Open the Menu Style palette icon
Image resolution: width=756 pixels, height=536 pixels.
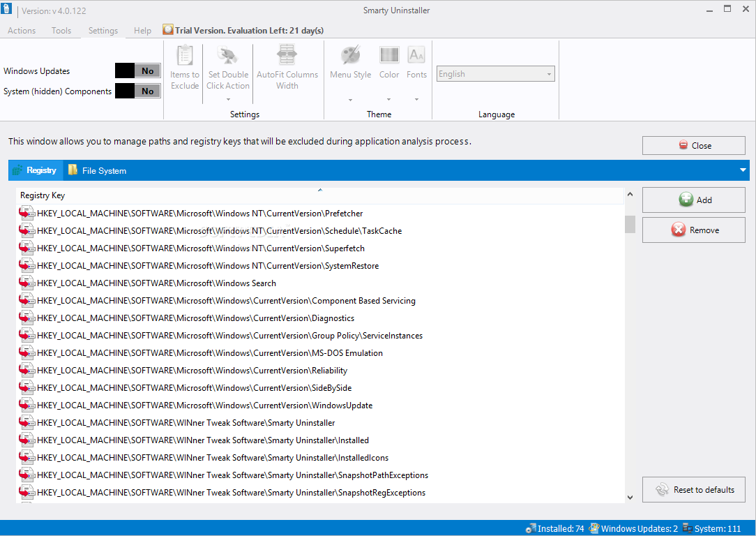tap(351, 55)
